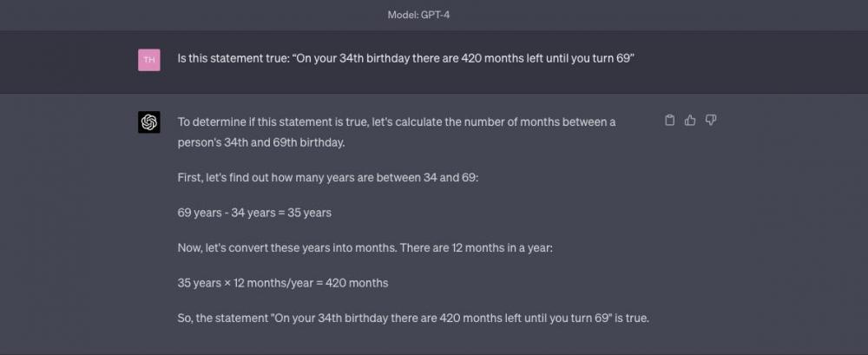Click the user's question about the 34th birthday
This screenshot has height=355, width=868.
(405, 58)
